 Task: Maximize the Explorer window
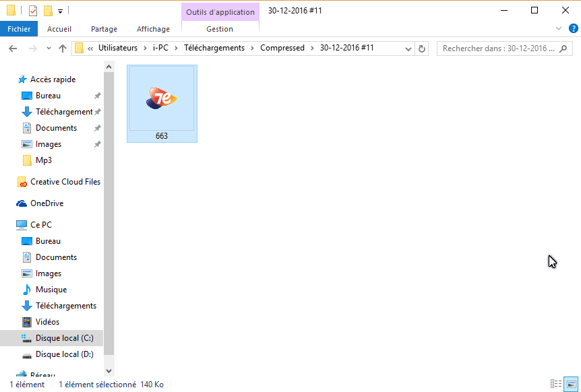(x=534, y=10)
